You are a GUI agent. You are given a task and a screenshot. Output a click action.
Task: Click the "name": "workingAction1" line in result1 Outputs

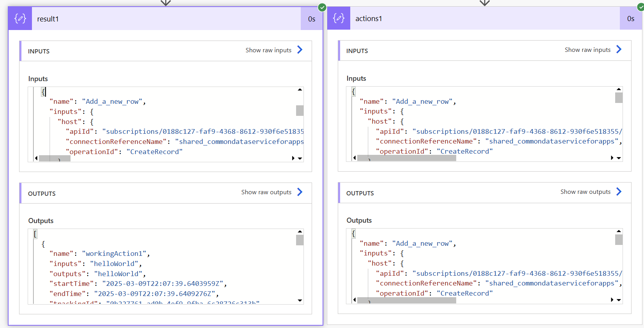point(99,254)
